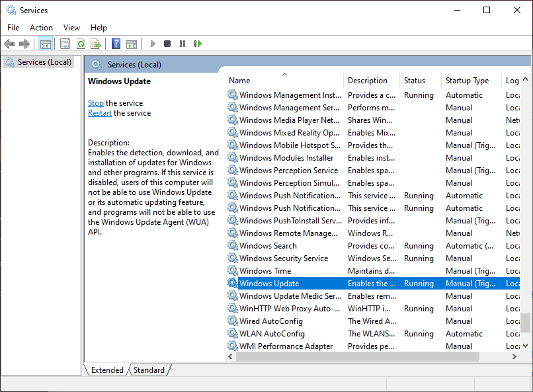The width and height of the screenshot is (533, 392).
Task: Select the Windows PushToInstall Service row
Action: (373, 220)
